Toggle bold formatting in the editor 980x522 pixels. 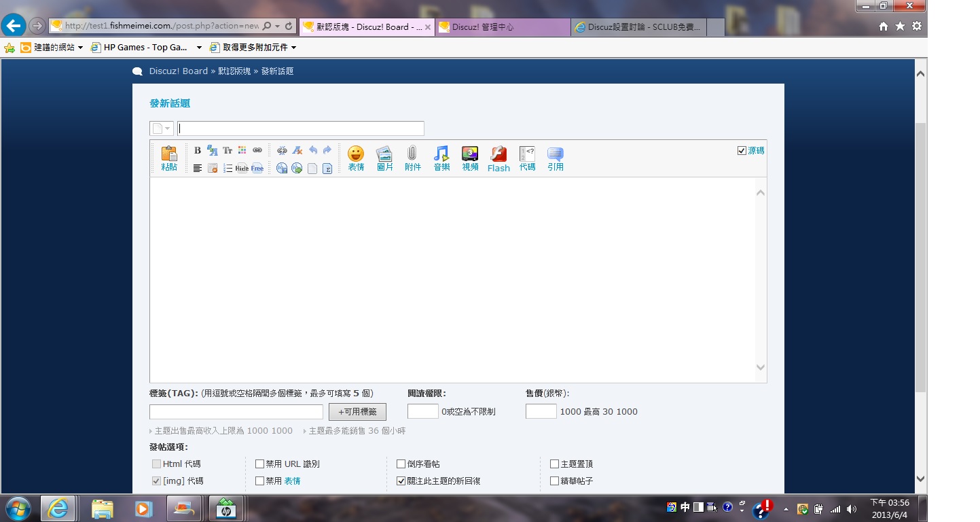click(198, 150)
